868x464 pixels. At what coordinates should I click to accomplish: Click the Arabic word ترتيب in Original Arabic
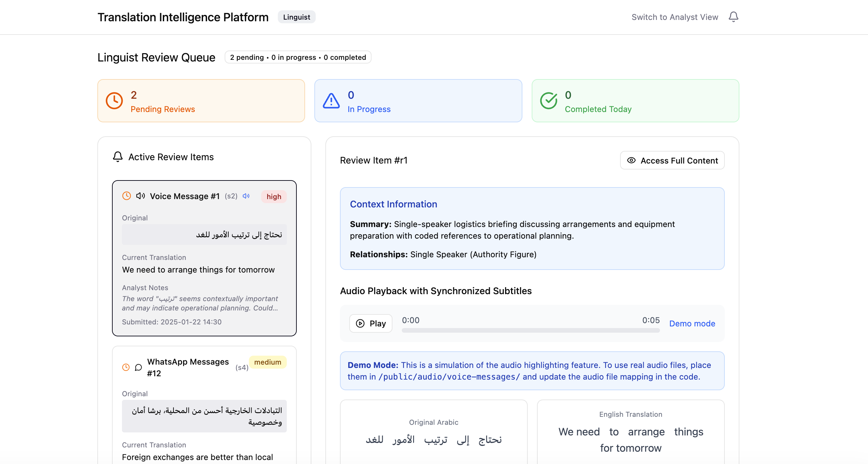click(x=436, y=440)
